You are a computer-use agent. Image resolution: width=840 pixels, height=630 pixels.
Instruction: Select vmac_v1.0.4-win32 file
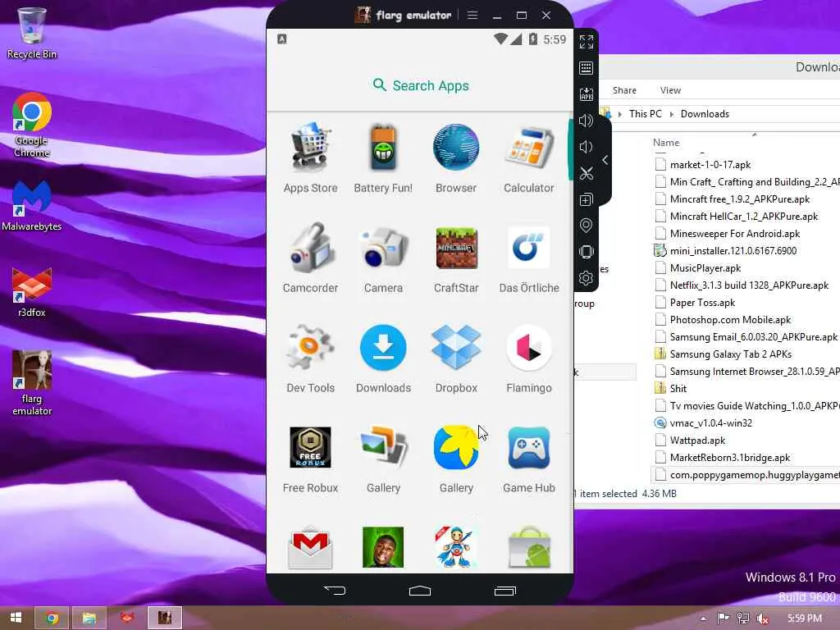click(703, 422)
